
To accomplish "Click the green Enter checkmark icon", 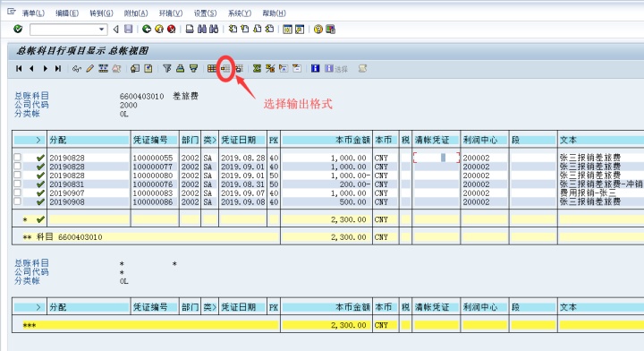I will [18, 30].
